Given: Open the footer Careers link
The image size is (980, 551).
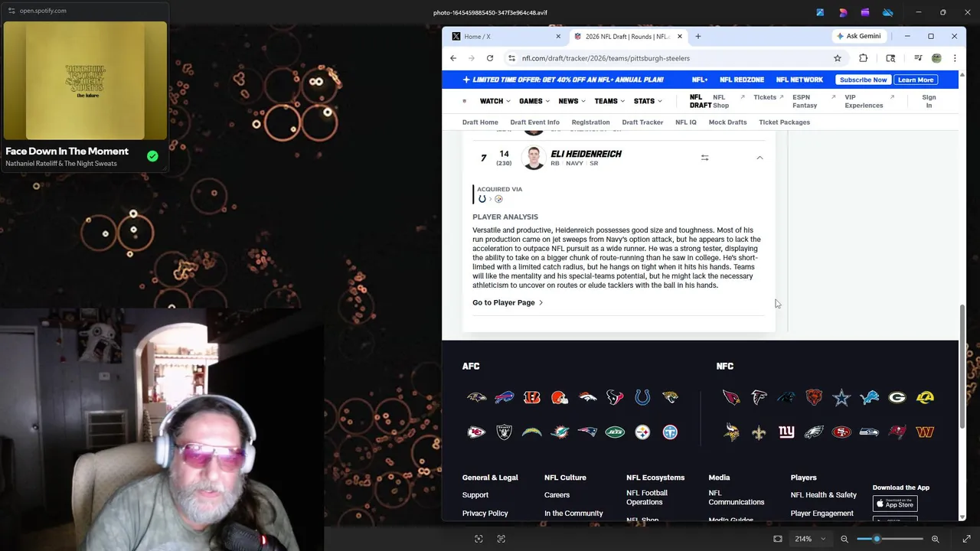Looking at the screenshot, I should click(x=557, y=495).
